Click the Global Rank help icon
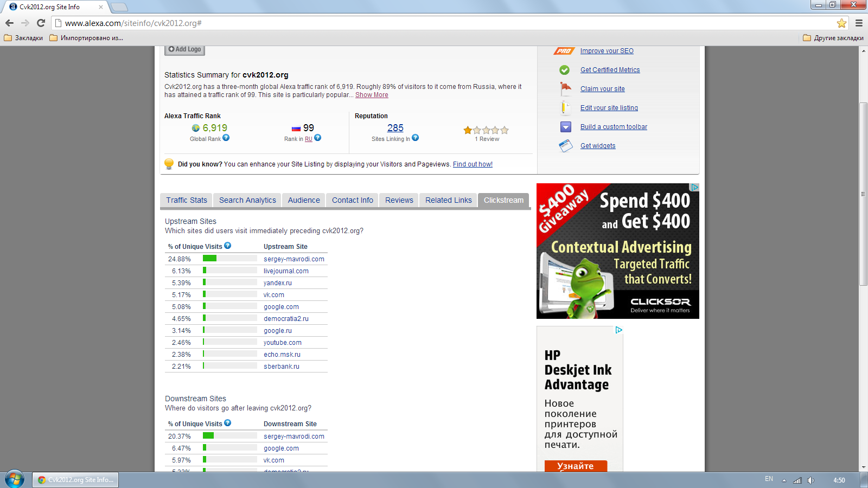868x488 pixels. pyautogui.click(x=226, y=138)
